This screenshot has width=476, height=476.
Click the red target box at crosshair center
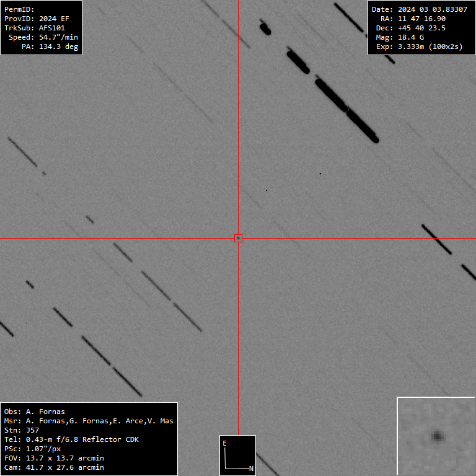point(238,238)
